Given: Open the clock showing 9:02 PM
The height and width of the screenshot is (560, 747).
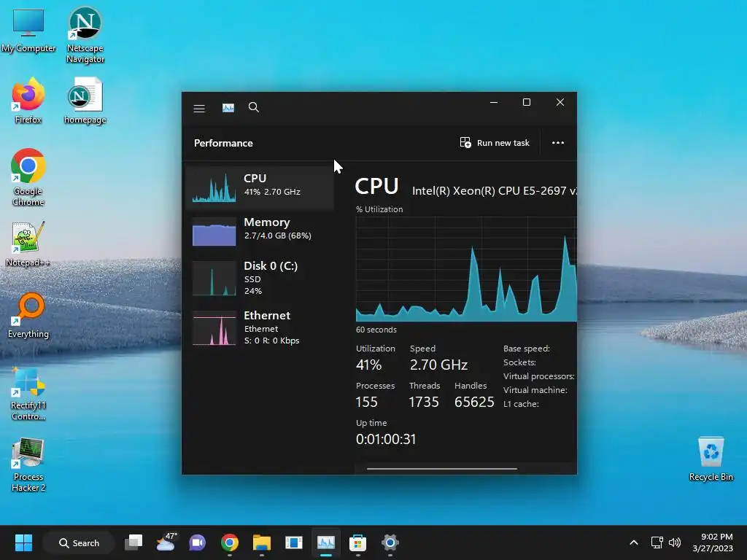Looking at the screenshot, I should [x=713, y=542].
